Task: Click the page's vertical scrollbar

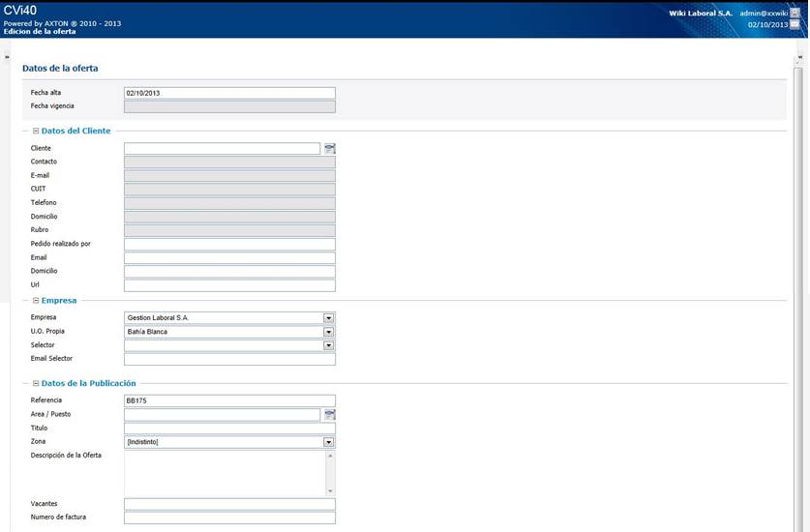Action: click(798, 290)
